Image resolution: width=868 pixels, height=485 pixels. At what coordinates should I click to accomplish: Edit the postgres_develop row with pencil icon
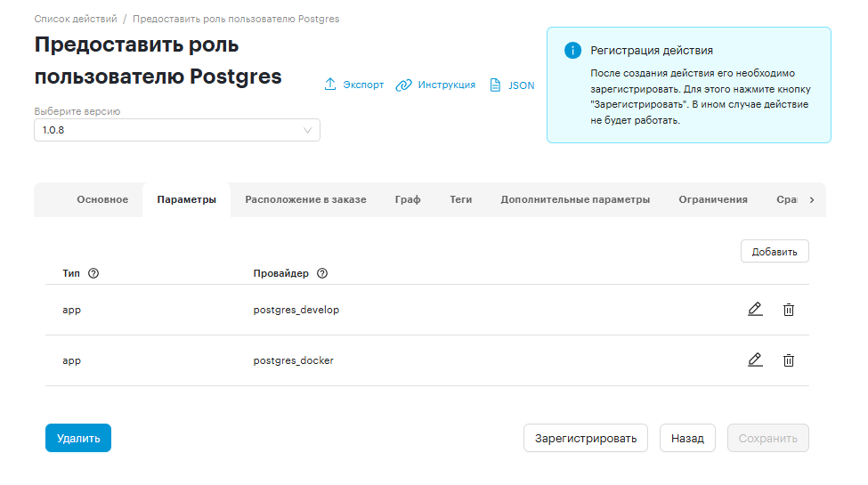click(755, 309)
